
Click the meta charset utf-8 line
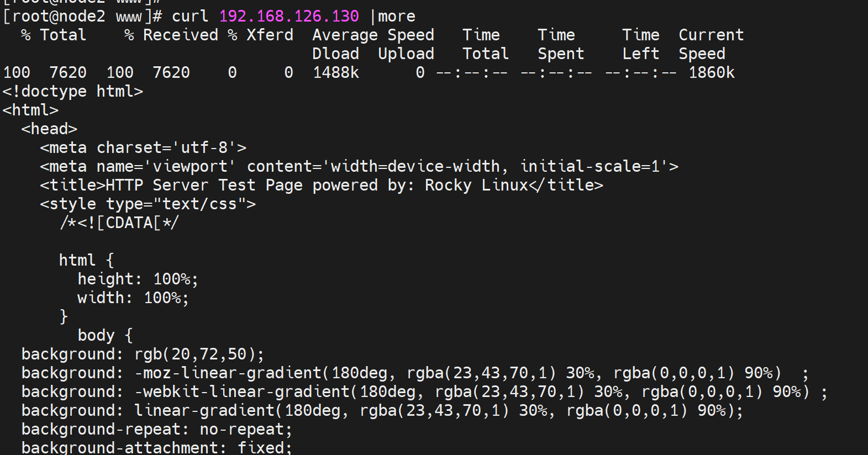pos(143,148)
